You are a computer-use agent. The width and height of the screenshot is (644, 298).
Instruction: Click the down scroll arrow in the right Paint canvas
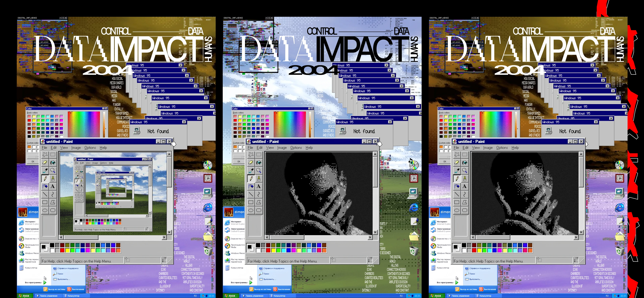click(x=581, y=232)
